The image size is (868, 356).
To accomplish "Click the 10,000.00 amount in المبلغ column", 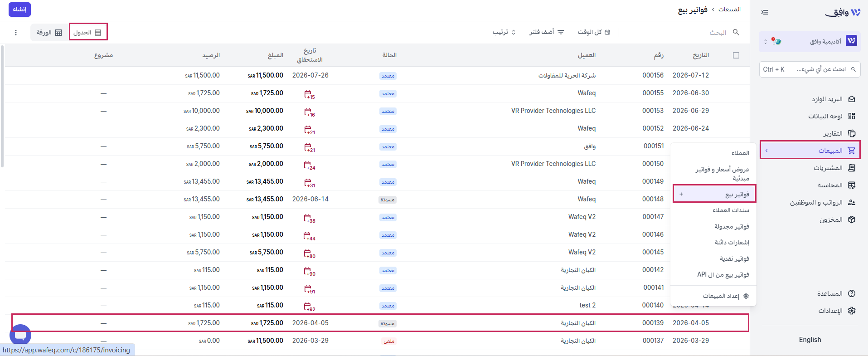I will (265, 111).
